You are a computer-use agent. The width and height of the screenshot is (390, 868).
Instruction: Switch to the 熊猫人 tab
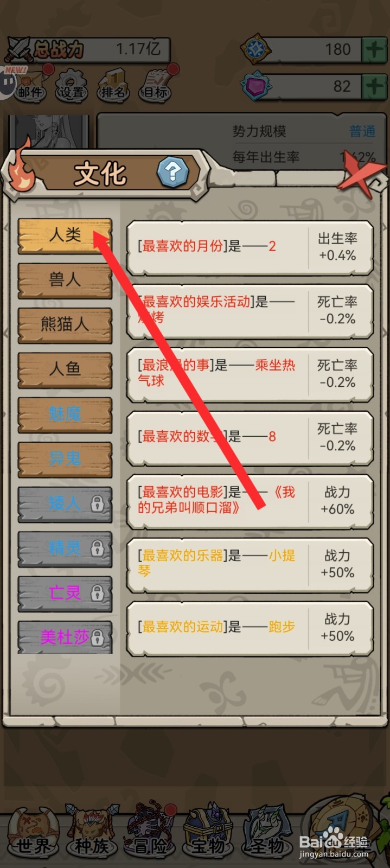coord(65,325)
